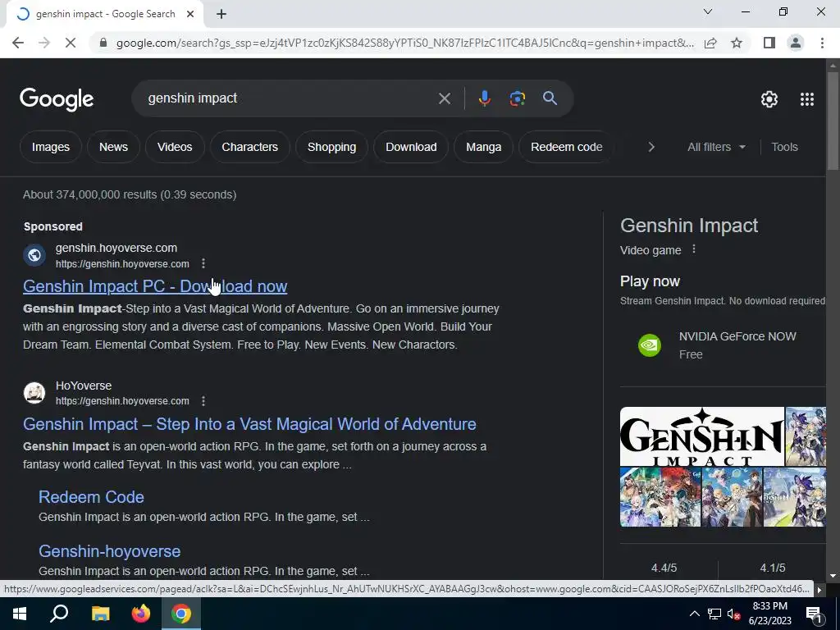
Task: Click the 4.1/5 rating
Action: 773,568
